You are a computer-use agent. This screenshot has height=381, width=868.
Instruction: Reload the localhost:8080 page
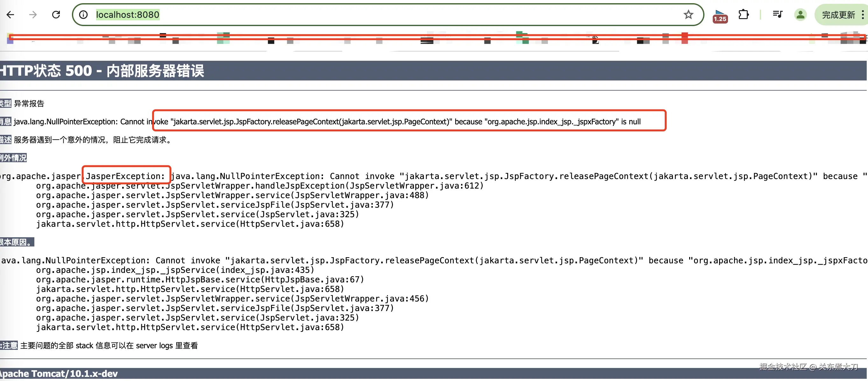click(x=56, y=15)
